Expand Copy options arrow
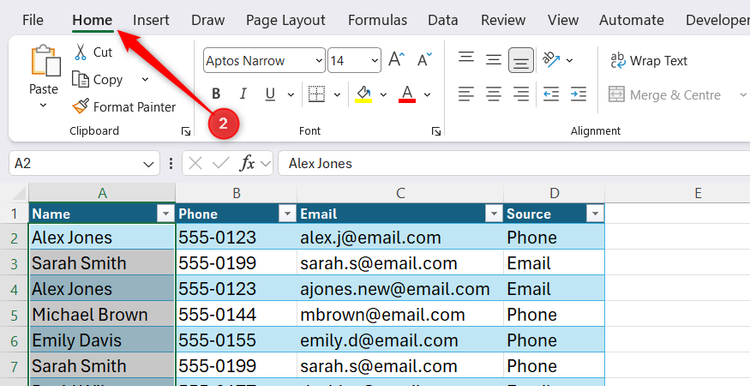750x386 pixels. [145, 79]
